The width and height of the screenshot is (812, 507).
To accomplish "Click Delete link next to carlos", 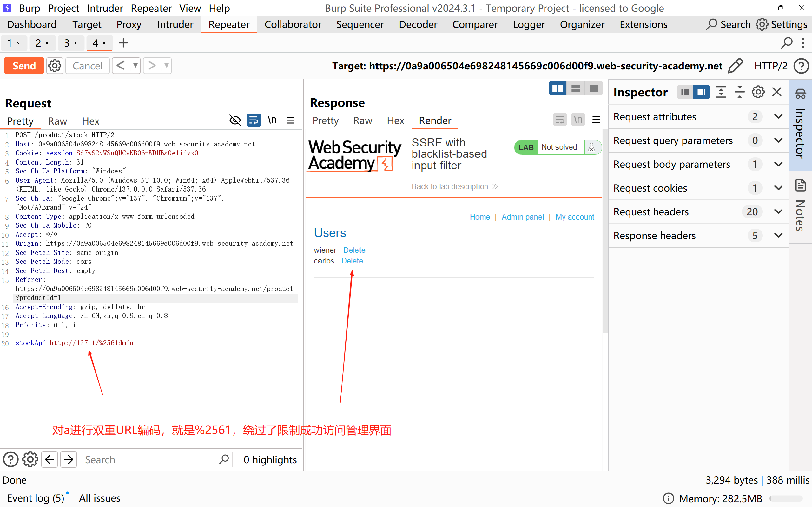I will point(352,261).
